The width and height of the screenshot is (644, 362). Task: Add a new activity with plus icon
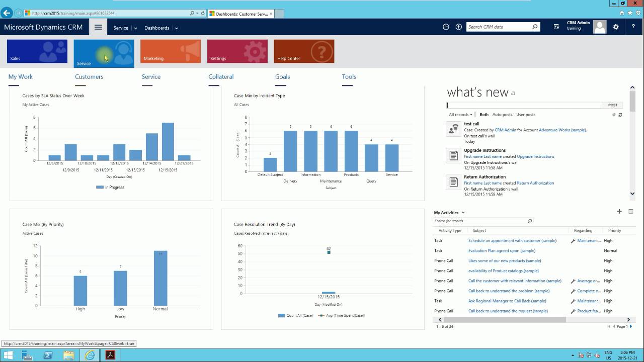pos(619,212)
